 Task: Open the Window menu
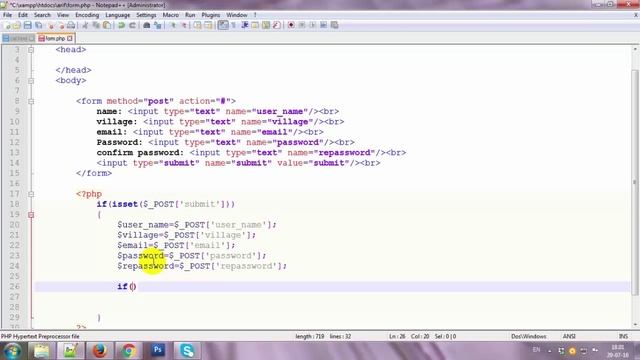coord(237,15)
